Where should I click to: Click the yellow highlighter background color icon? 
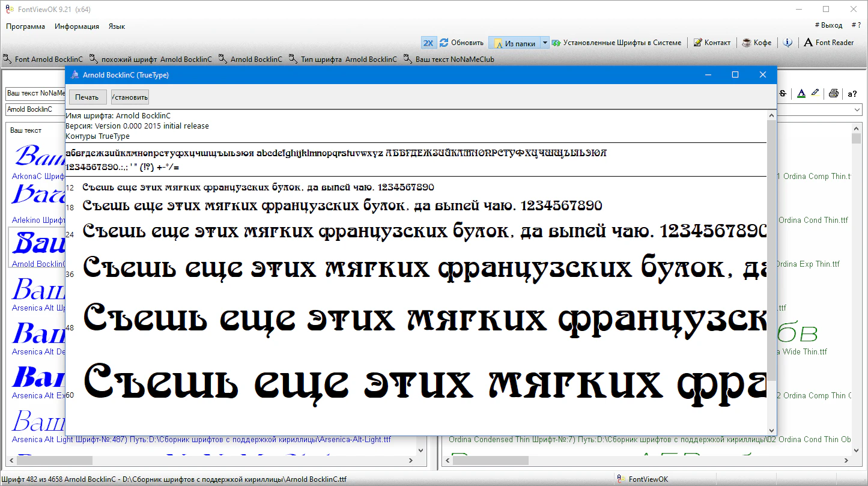coord(815,93)
